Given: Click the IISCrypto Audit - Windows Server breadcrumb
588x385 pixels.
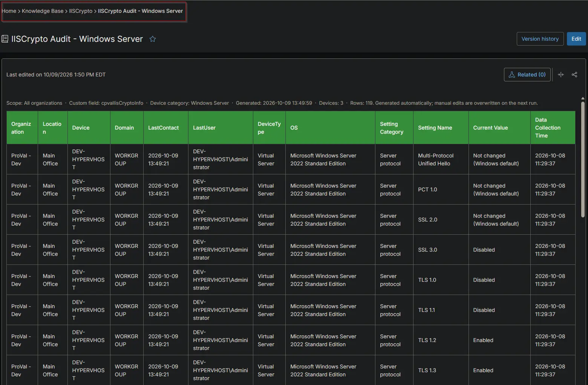Looking at the screenshot, I should tap(140, 11).
